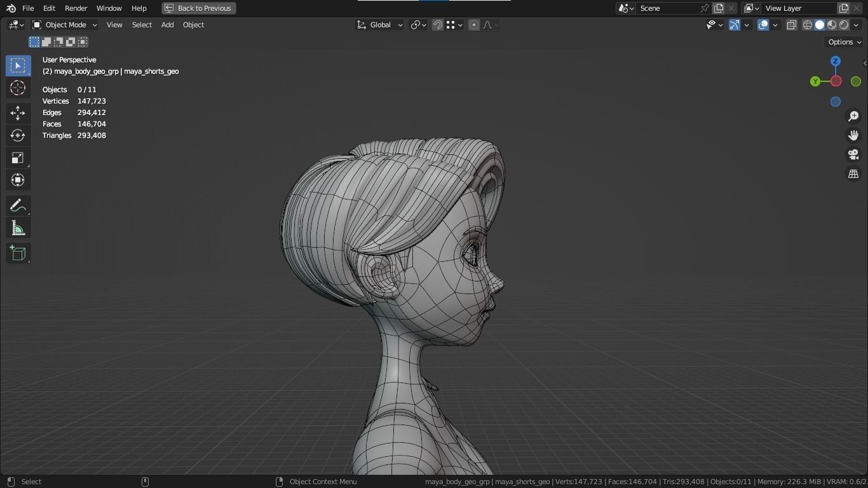This screenshot has width=868, height=488.
Task: Choose the Rotate tool
Action: point(18,135)
